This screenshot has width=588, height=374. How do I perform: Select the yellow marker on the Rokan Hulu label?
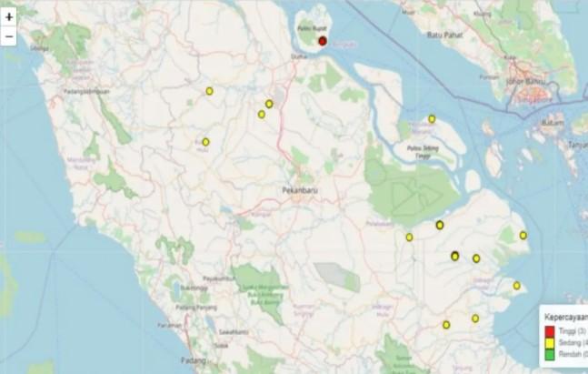[x=205, y=142]
